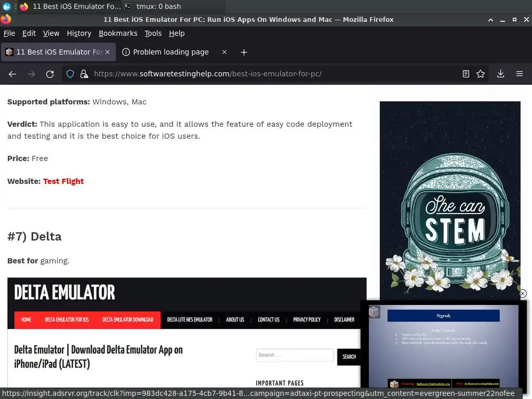
Task: Go back to the previous page
Action: [12, 74]
